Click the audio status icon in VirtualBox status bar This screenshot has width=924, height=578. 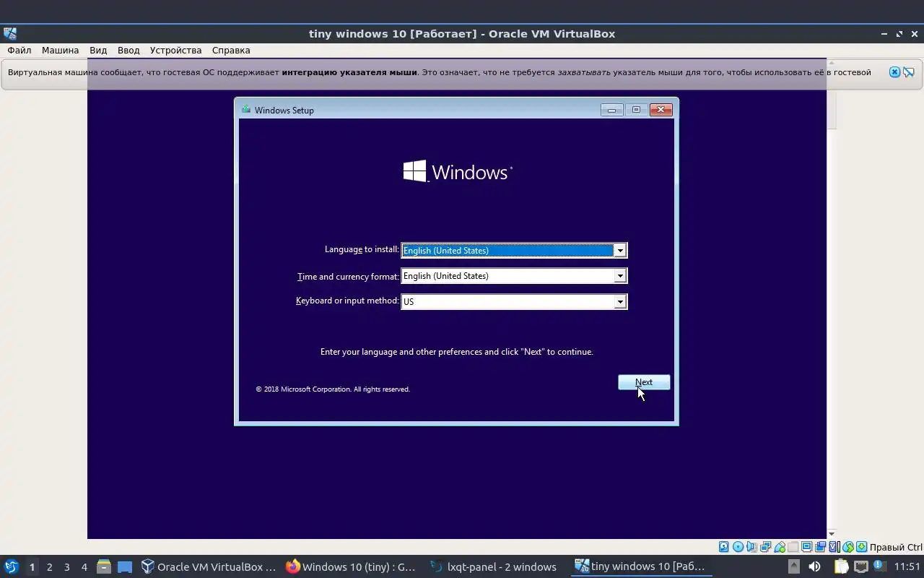pyautogui.click(x=751, y=547)
